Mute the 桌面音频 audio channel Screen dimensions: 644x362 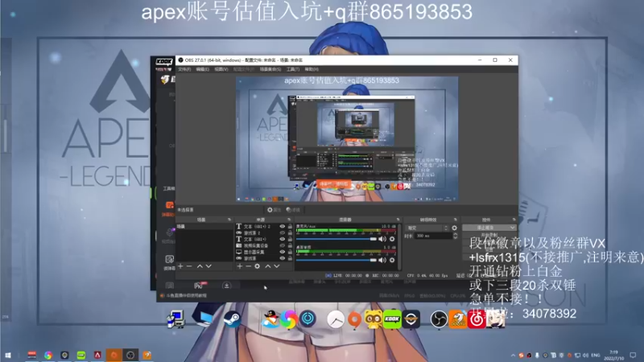[x=382, y=260]
